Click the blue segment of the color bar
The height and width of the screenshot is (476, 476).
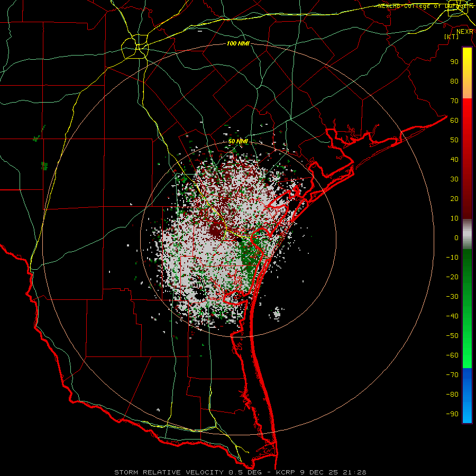[x=467, y=396]
